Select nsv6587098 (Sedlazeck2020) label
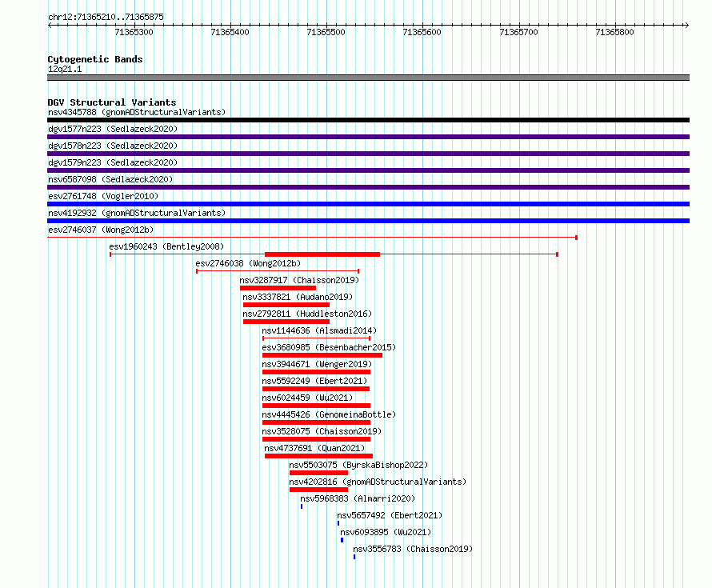Image resolution: width=712 pixels, height=588 pixels. [110, 179]
